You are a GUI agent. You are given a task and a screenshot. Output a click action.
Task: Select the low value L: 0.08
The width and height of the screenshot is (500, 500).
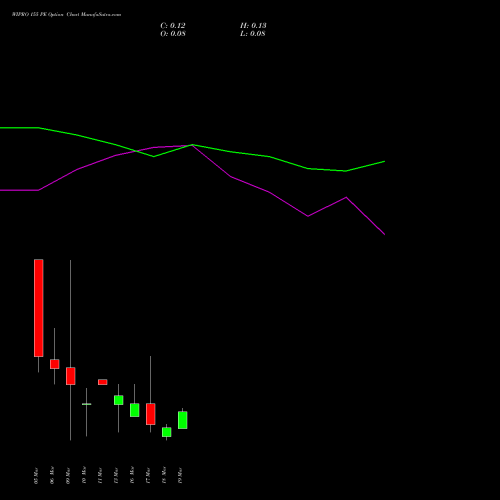(253, 34)
